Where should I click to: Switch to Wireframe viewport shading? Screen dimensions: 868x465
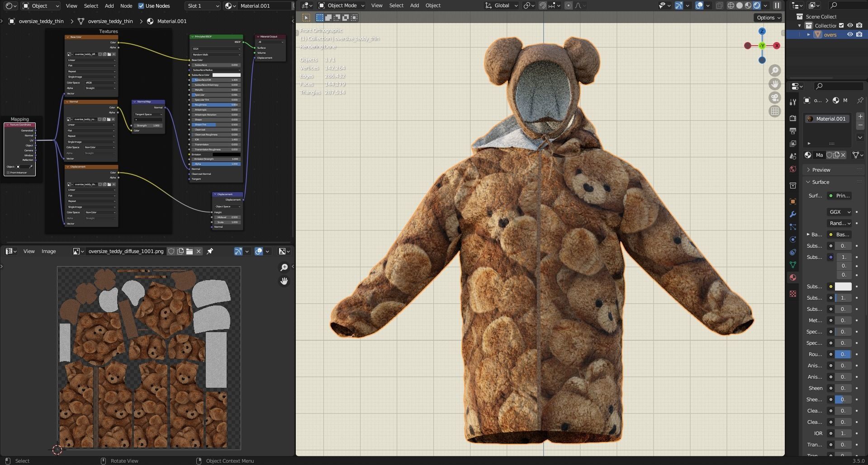731,5
